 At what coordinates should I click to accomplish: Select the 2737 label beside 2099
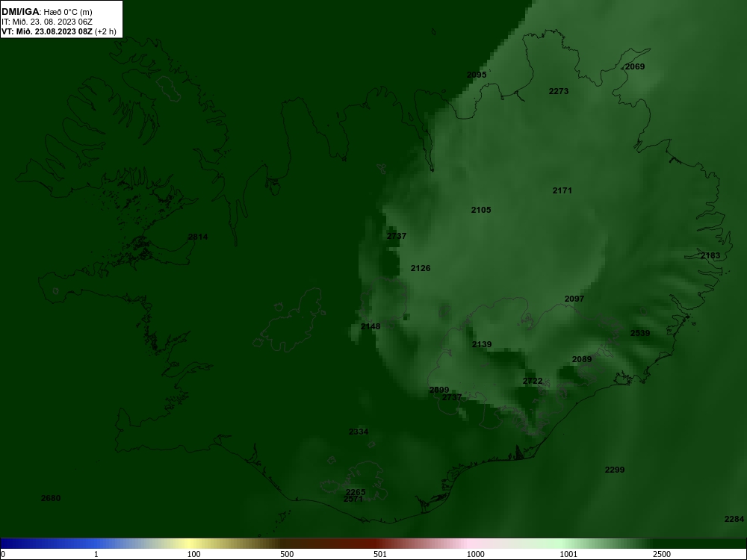pos(452,398)
